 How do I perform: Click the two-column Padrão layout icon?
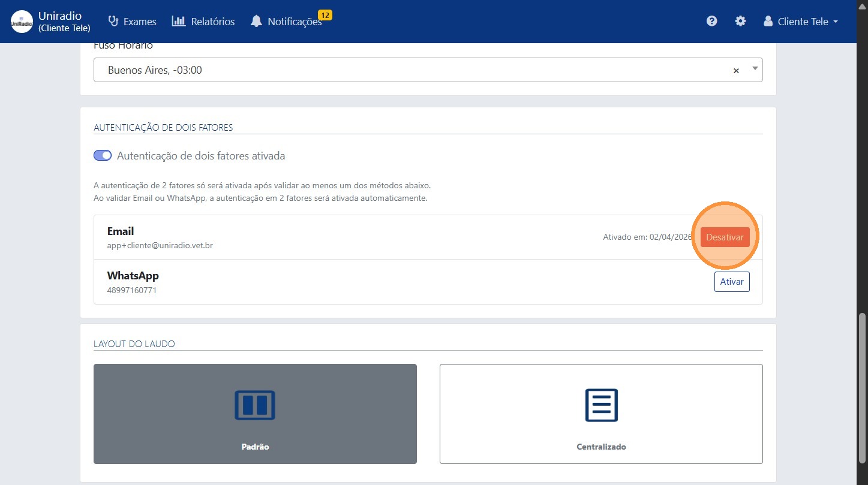(255, 405)
